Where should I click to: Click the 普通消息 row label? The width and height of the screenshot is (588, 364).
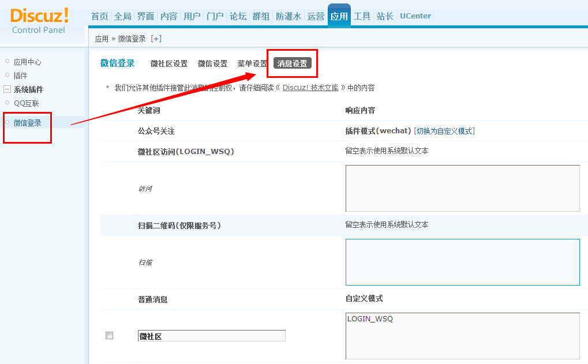click(x=152, y=299)
